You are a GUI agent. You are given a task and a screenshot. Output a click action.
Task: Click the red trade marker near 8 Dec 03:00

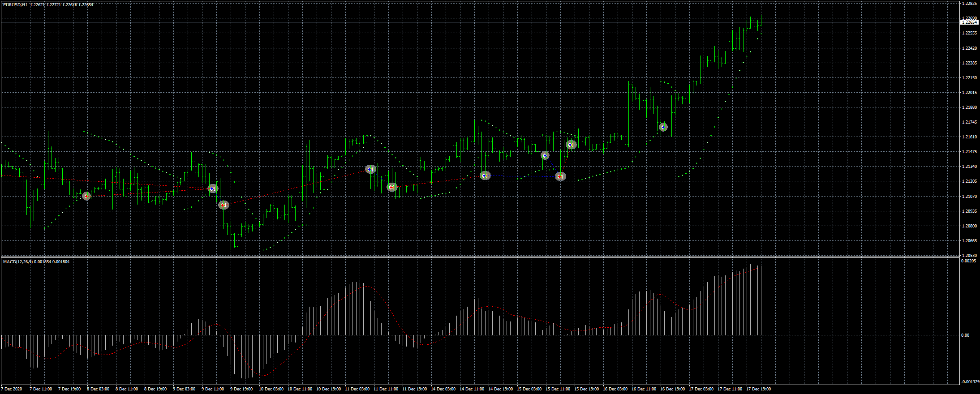(x=86, y=196)
